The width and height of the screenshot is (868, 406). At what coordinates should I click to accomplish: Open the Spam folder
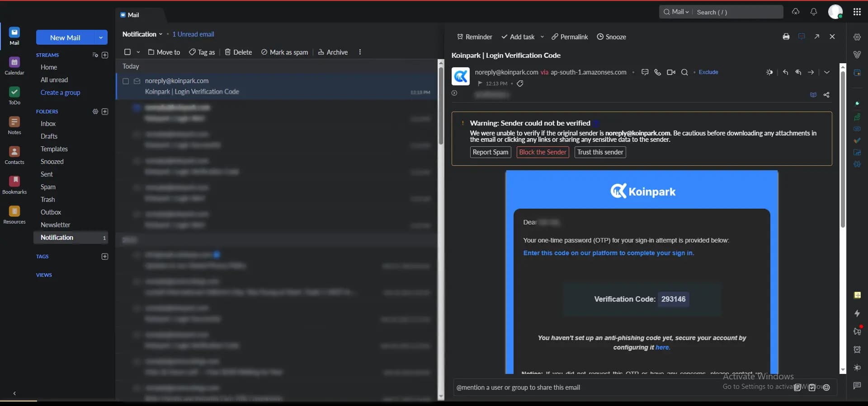[48, 187]
